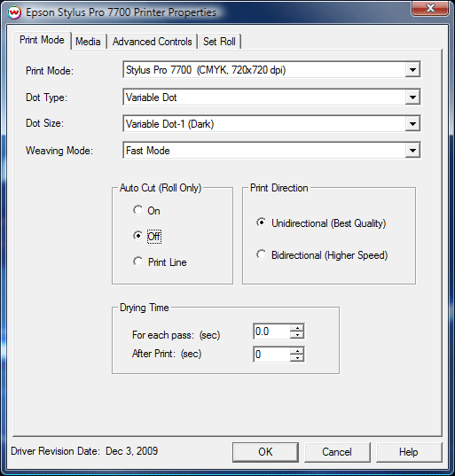455x476 pixels.
Task: Expand the Dot Type dropdown
Action: click(x=412, y=98)
